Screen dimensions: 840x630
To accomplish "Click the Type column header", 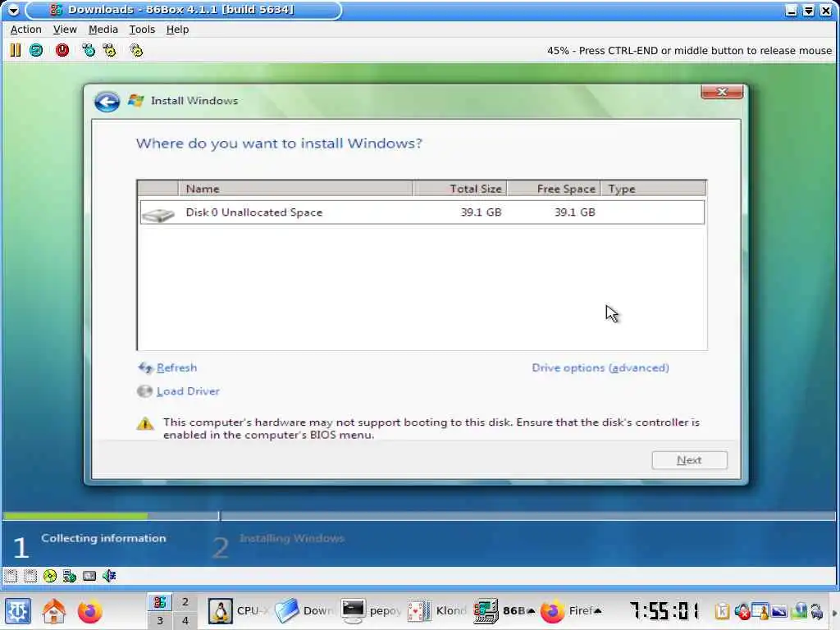I will coord(653,189).
